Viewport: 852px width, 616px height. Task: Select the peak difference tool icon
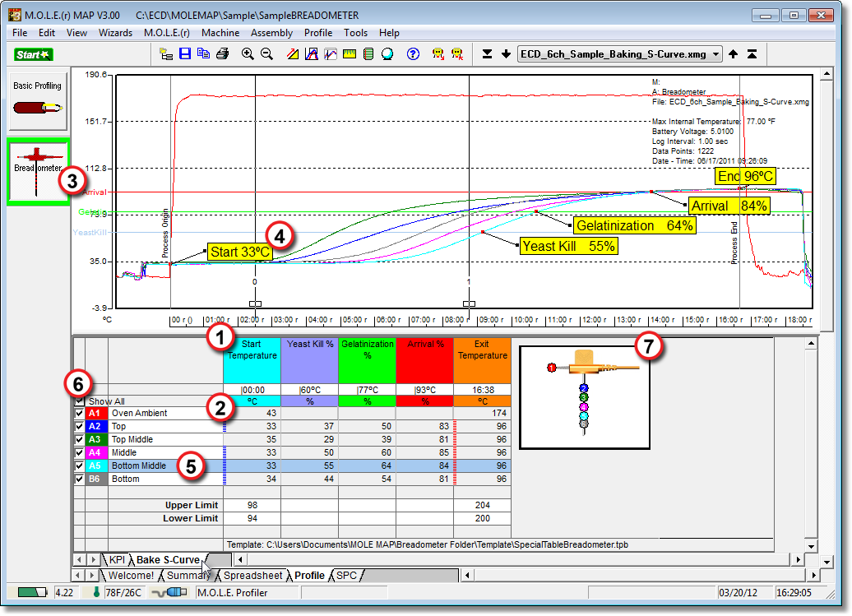point(312,53)
